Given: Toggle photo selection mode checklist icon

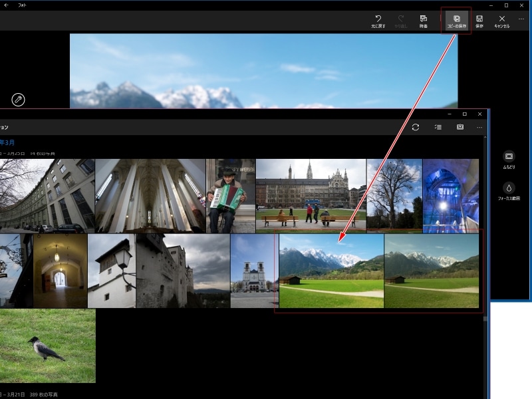Looking at the screenshot, I should pos(438,127).
